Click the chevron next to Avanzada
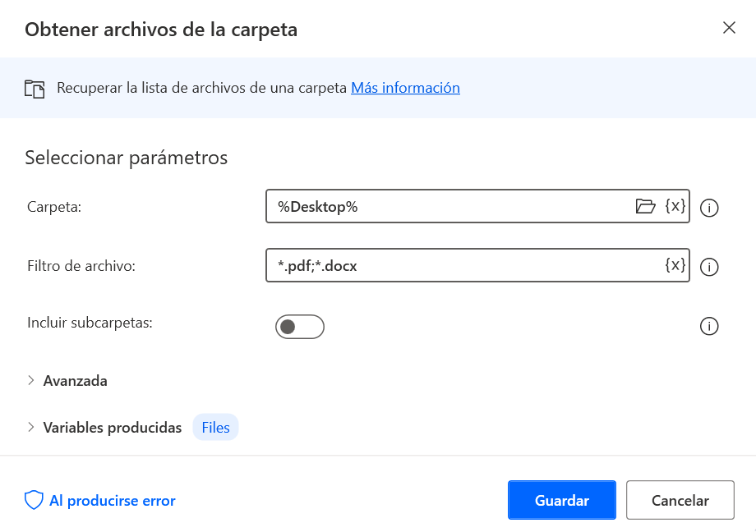 click(31, 380)
